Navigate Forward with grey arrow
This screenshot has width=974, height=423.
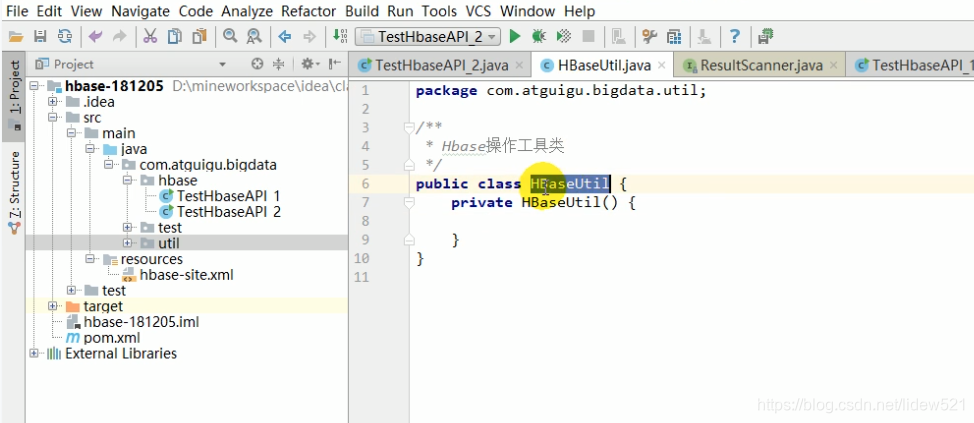(x=309, y=37)
